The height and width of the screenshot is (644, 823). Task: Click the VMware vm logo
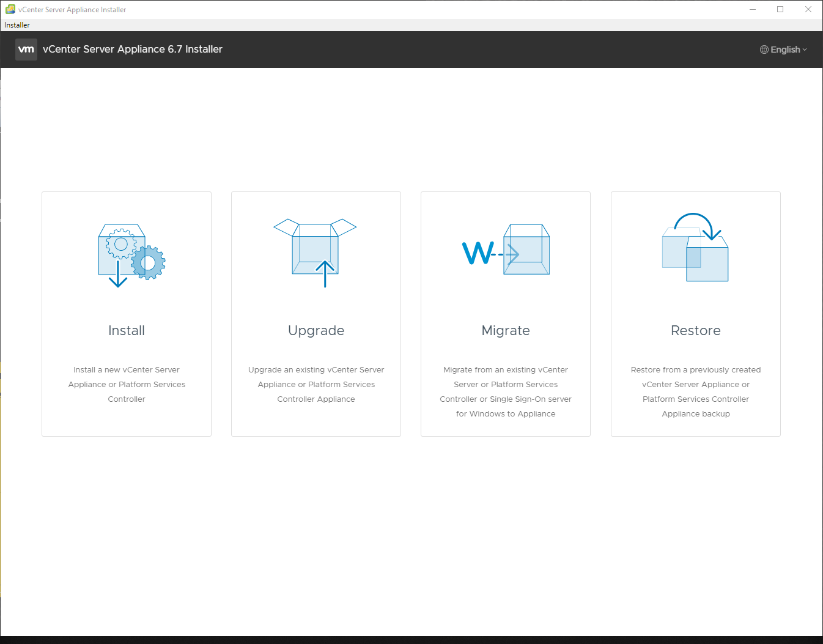pos(26,50)
